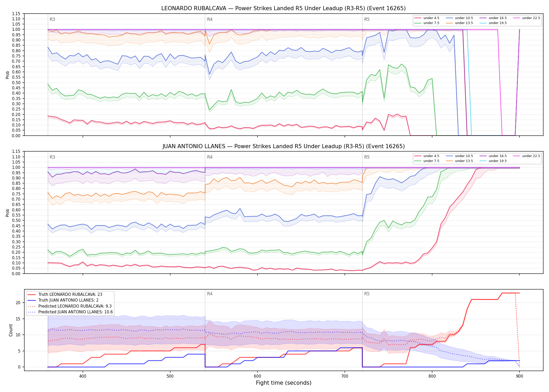Screen dimensions: 549x392
Task: Click the R4 round marker in the count chart
Action: click(x=210, y=294)
